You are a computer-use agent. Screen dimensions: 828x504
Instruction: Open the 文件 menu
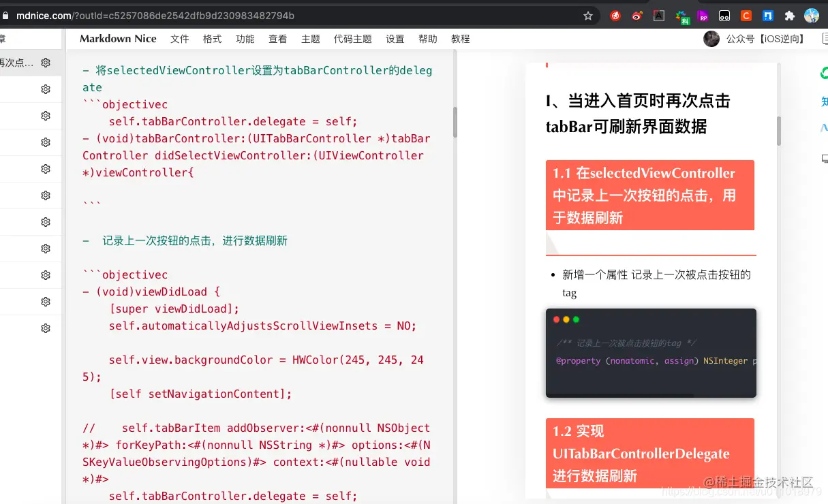click(179, 39)
